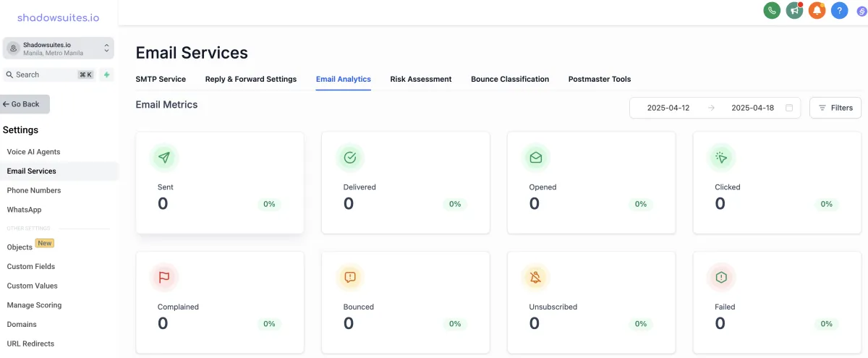
Task: Switch to the Risk Assessment tab
Action: (x=421, y=79)
